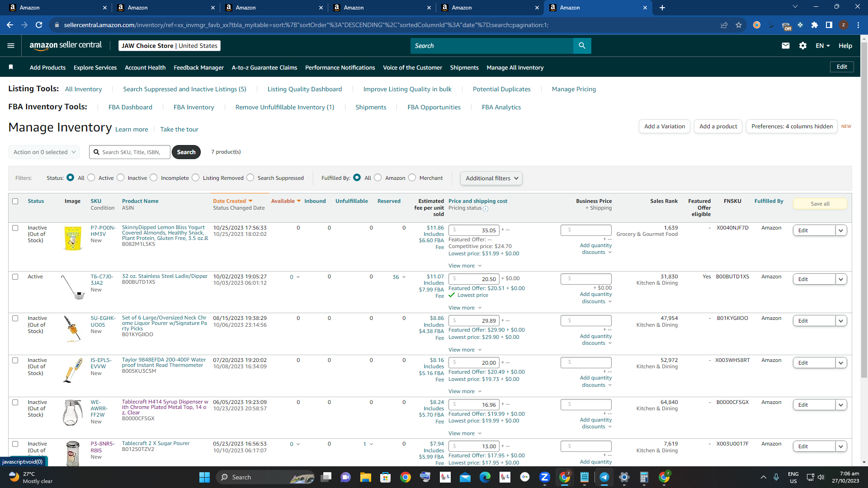Open File Explorer from taskbar
This screenshot has height=488, width=868.
pyautogui.click(x=365, y=477)
